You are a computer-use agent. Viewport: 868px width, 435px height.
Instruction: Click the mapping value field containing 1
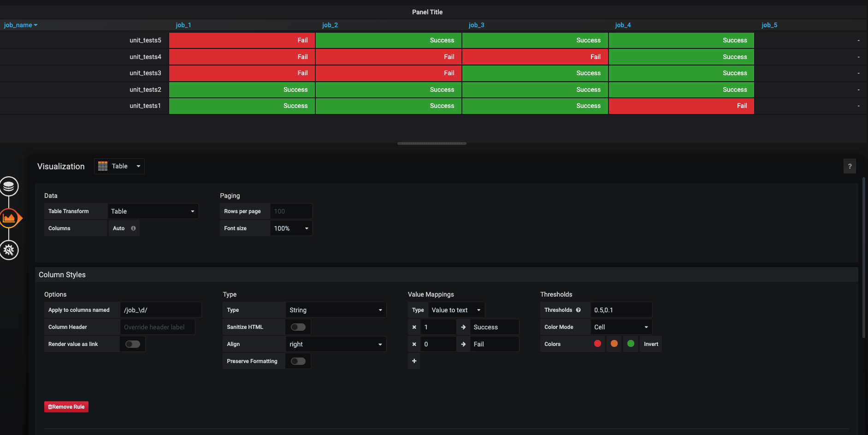(x=438, y=327)
